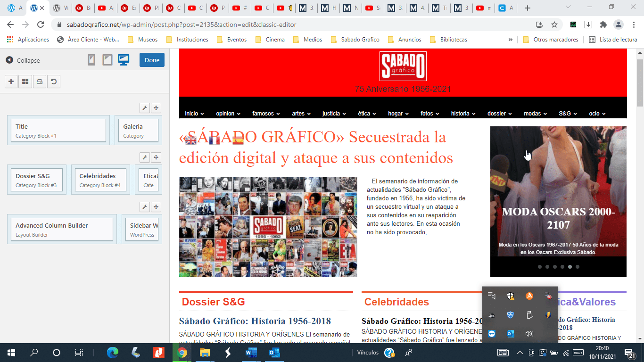The width and height of the screenshot is (644, 362).
Task: Click the Collapse arrow icon
Action: [9, 60]
